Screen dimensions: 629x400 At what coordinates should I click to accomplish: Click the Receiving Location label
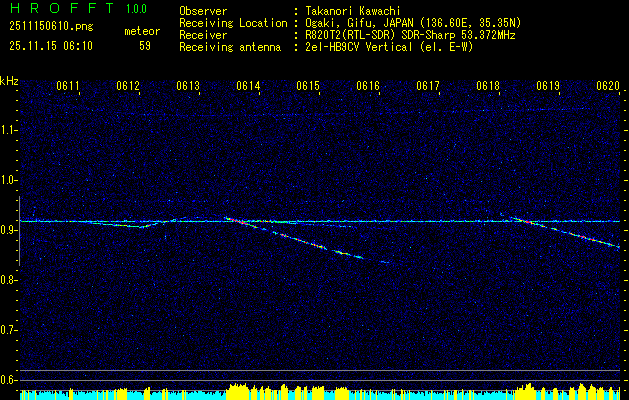tap(233, 23)
